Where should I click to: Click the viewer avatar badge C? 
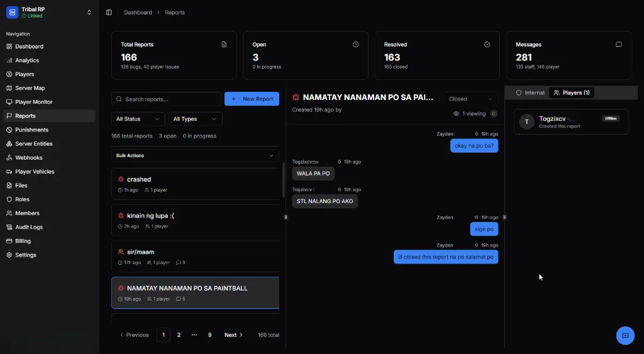pos(494,114)
